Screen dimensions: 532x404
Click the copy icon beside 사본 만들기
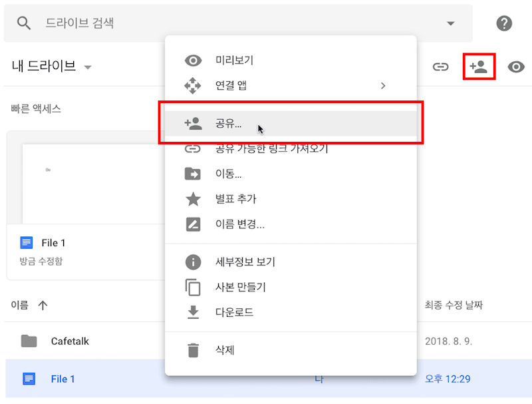tap(193, 288)
